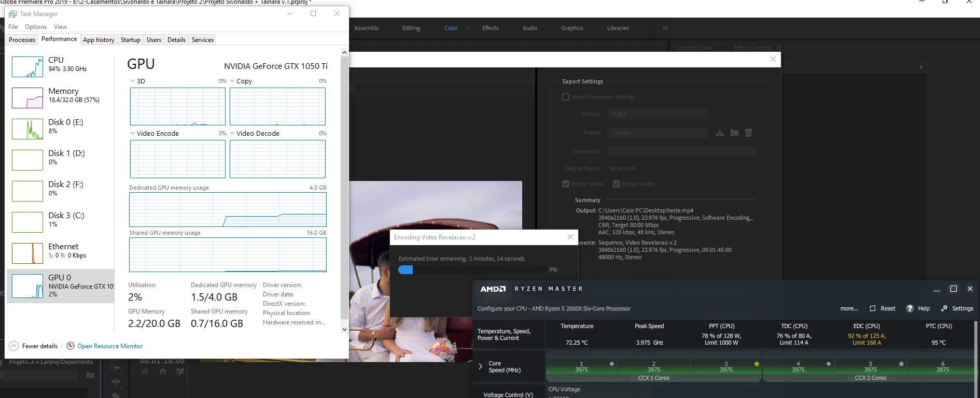
Task: Show more workspaces with double-chevron
Action: [x=665, y=28]
